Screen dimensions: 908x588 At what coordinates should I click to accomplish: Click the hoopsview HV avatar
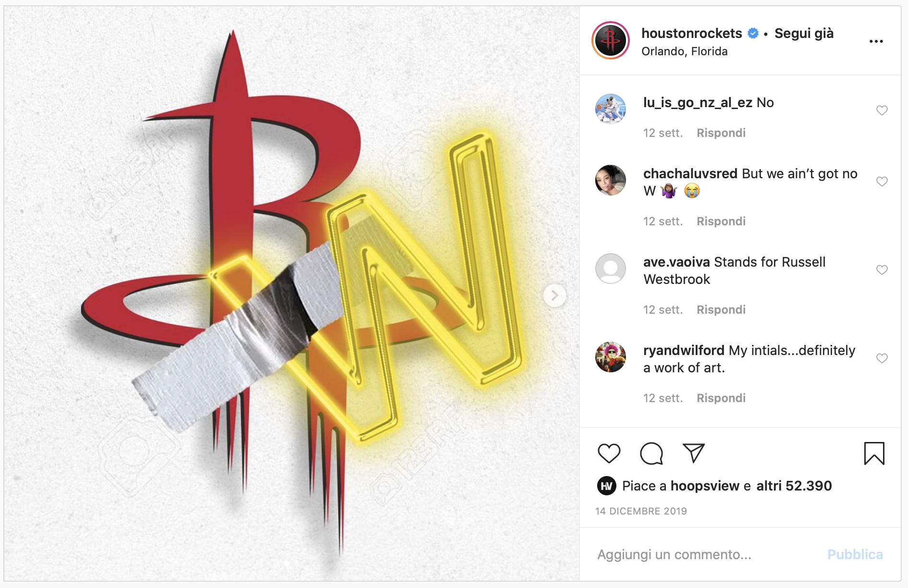tap(606, 486)
